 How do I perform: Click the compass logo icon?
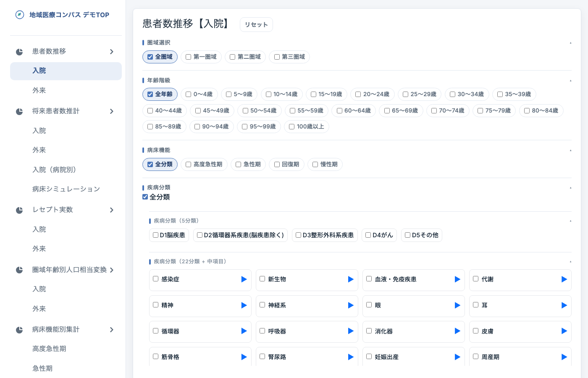click(20, 15)
